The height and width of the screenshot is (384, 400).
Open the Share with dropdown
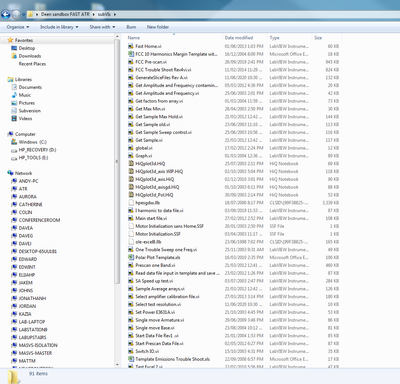point(102,27)
